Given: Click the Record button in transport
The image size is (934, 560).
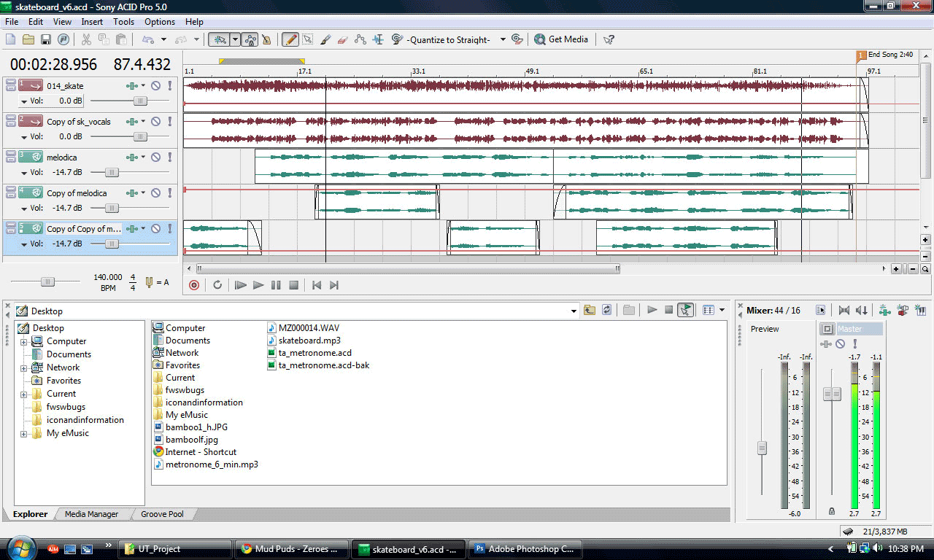Looking at the screenshot, I should click(194, 285).
